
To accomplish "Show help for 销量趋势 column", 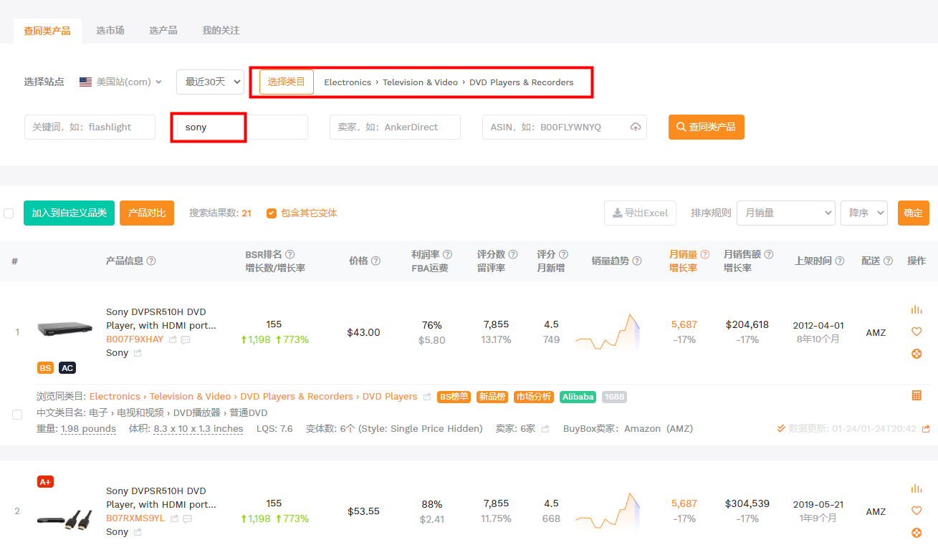I will 637,261.
